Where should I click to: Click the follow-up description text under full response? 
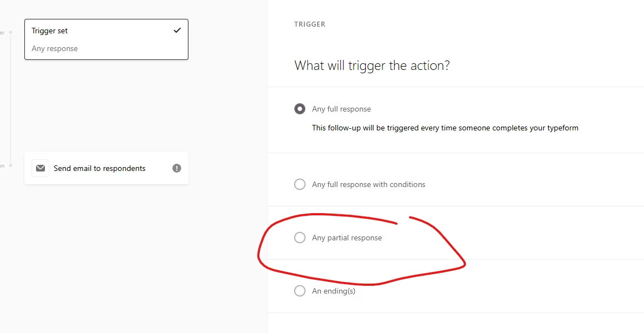point(445,128)
